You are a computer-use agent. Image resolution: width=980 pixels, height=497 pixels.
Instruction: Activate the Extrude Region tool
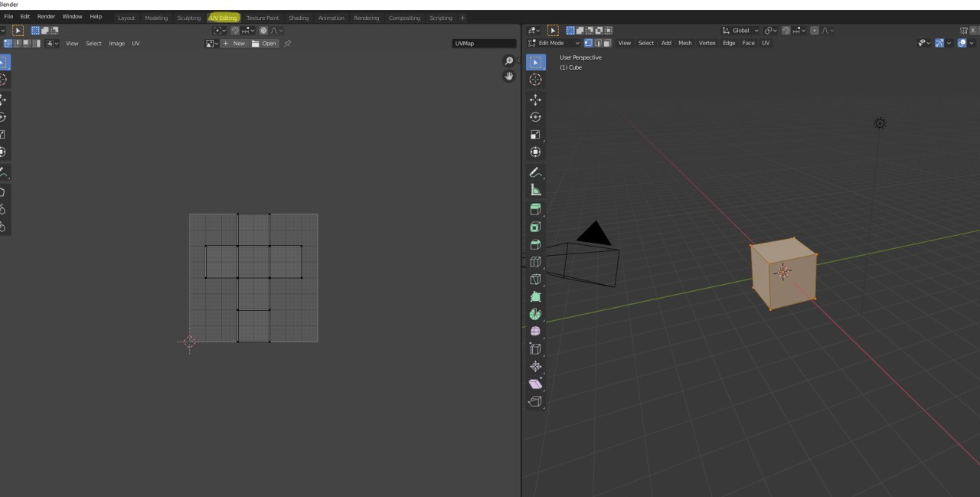tap(535, 209)
